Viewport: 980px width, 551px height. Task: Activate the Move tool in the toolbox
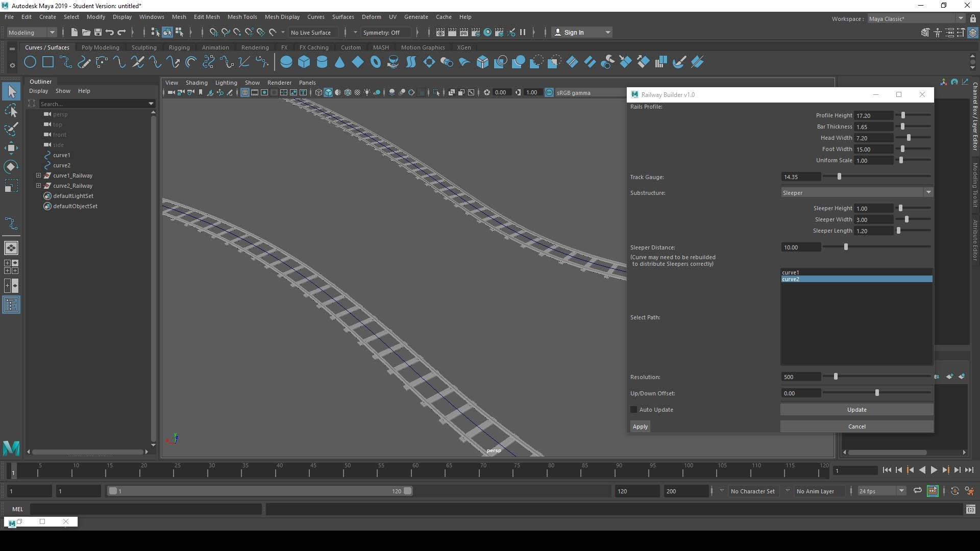tap(11, 148)
